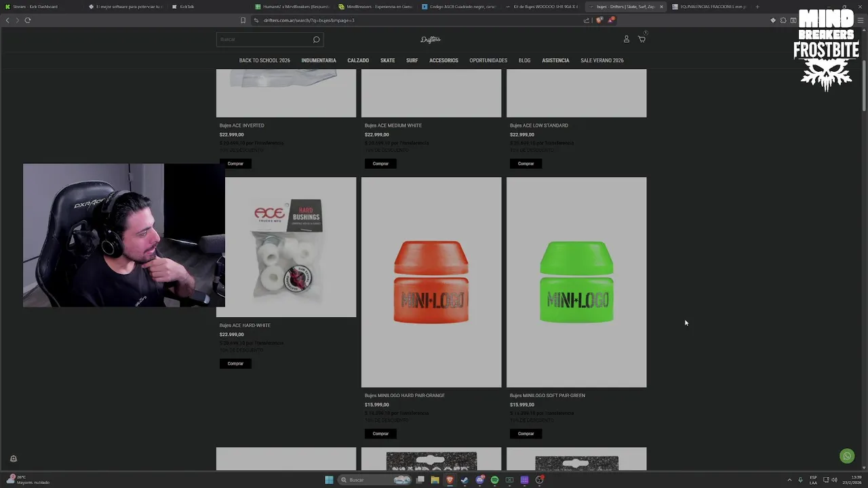Open the extensions puzzle icon in browser toolbar
This screenshot has height=488, width=868.
[x=783, y=20]
